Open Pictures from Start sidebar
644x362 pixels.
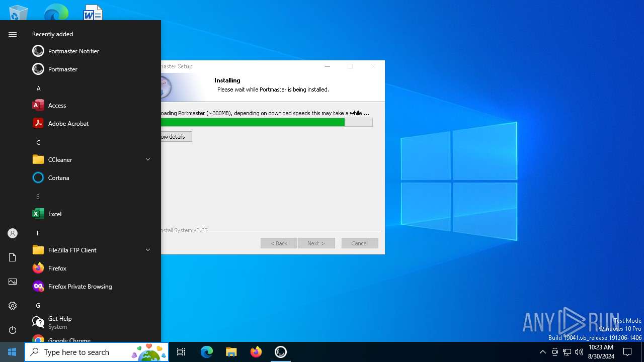tap(13, 282)
